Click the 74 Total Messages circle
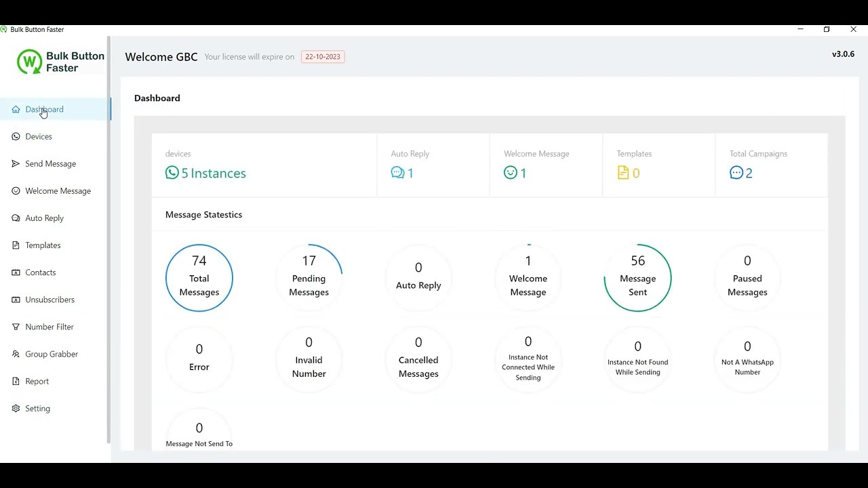The height and width of the screenshot is (488, 868). coord(199,277)
